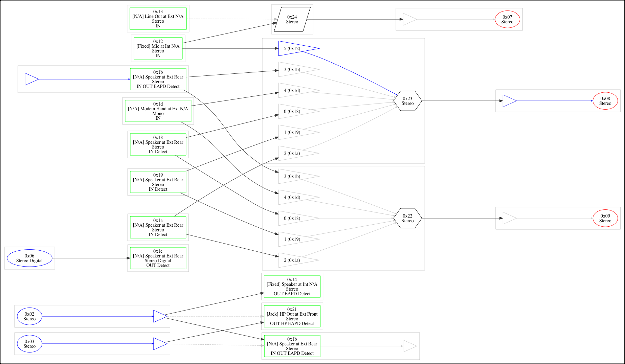Select the 0x12 Fixed Mic pin node
The width and height of the screenshot is (625, 364).
(x=158, y=48)
